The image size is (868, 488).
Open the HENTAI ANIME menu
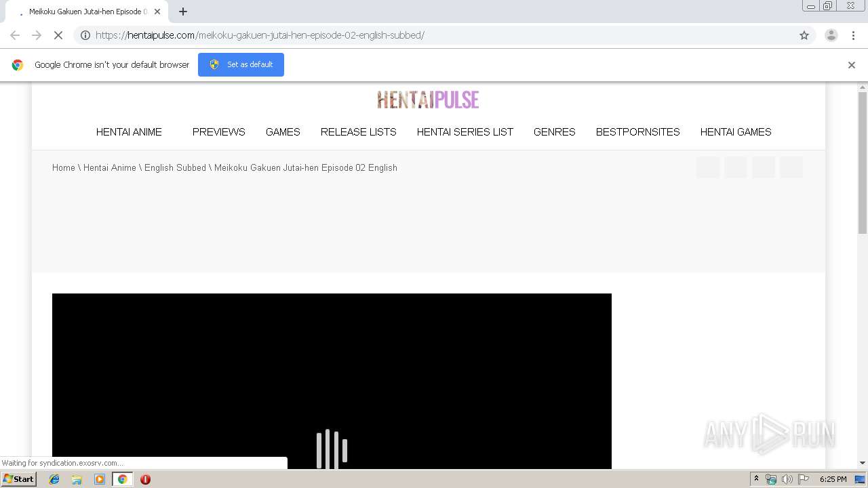click(129, 132)
